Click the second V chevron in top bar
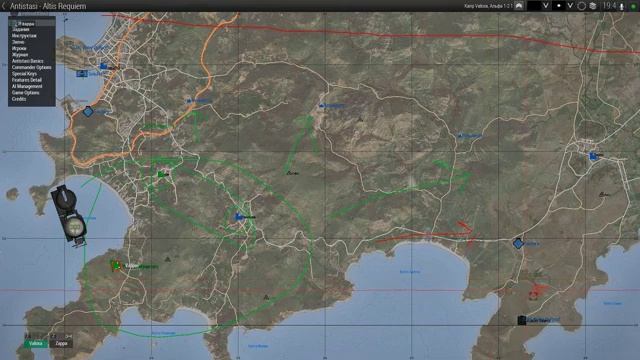This screenshot has height=360, width=640. click(x=570, y=6)
